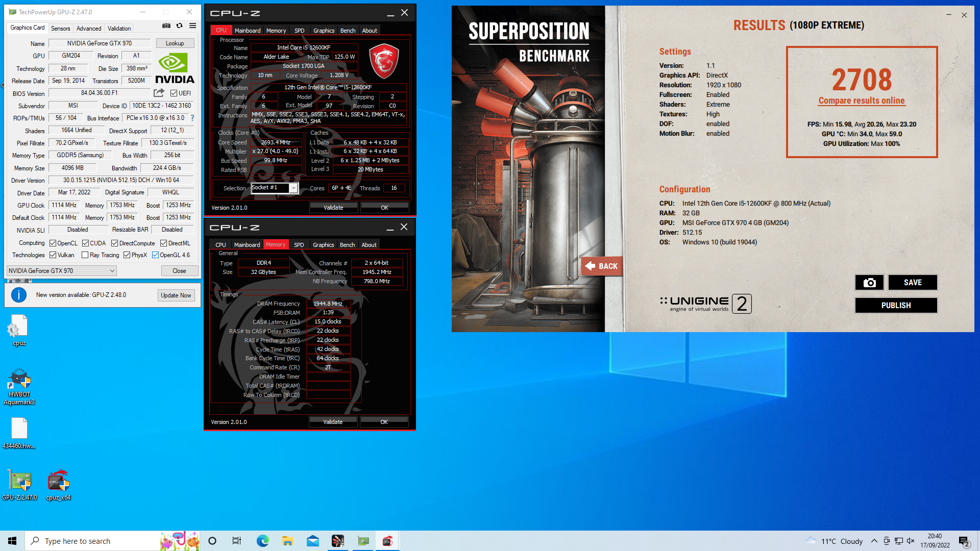Open Mainboard tab in top CPU-Z window

tap(248, 31)
